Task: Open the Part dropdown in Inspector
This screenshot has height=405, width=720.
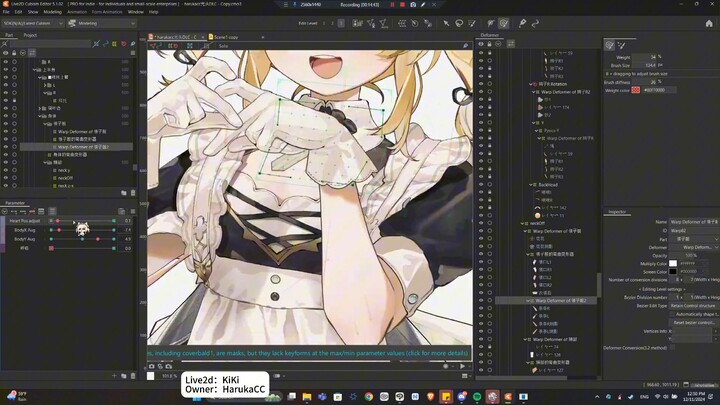Action: [694, 239]
